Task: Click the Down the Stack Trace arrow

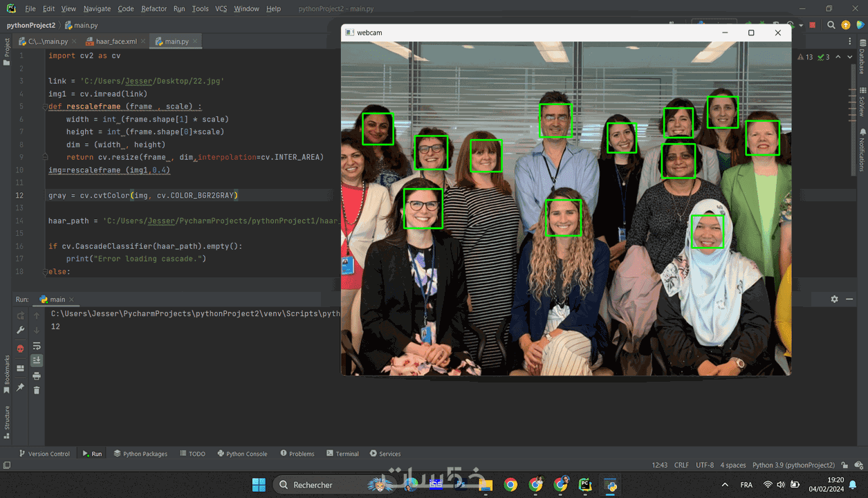Action: [x=37, y=331]
